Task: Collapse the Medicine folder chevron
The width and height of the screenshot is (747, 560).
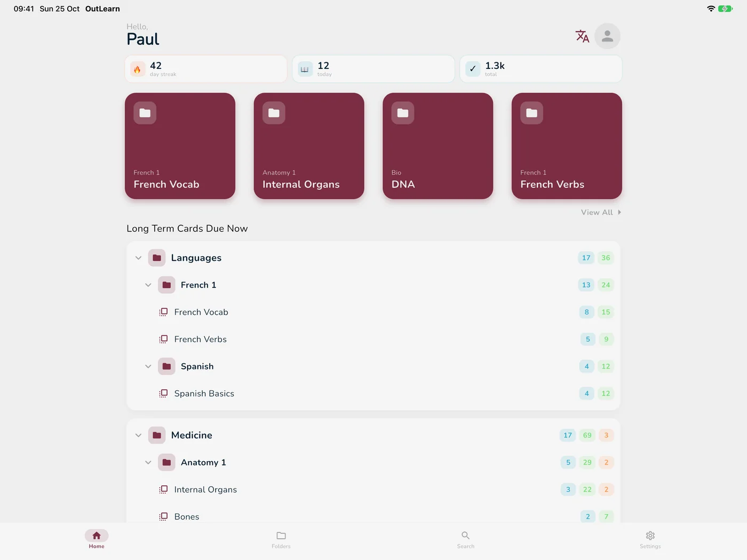Action: pos(138,435)
